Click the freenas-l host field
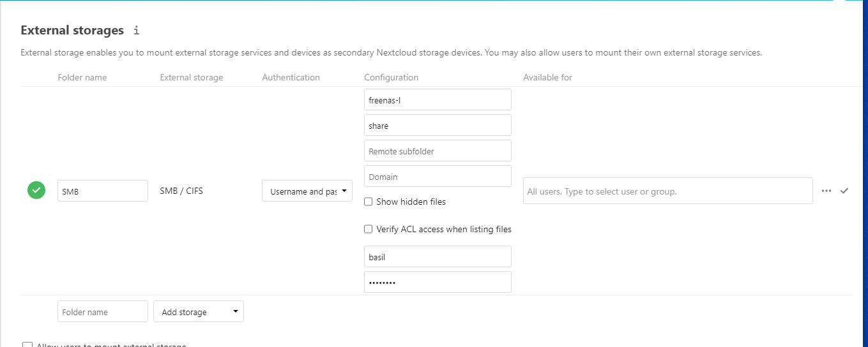868x347 pixels. point(438,100)
